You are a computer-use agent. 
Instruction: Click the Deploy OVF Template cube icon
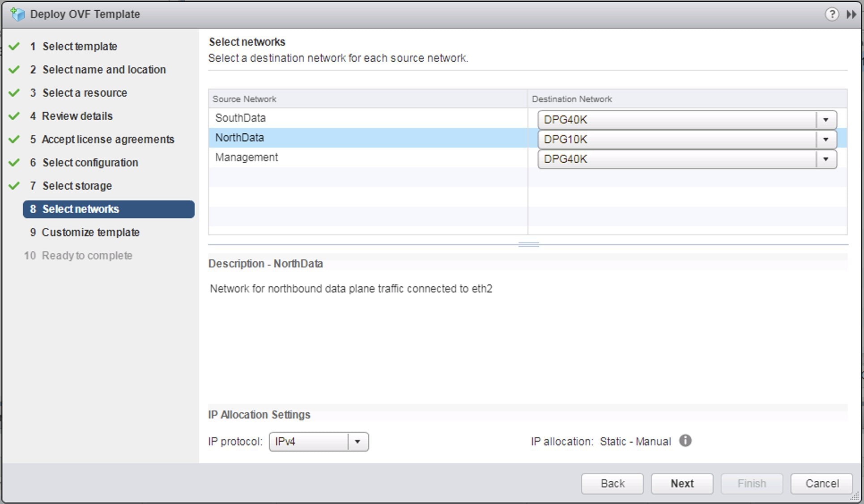18,14
